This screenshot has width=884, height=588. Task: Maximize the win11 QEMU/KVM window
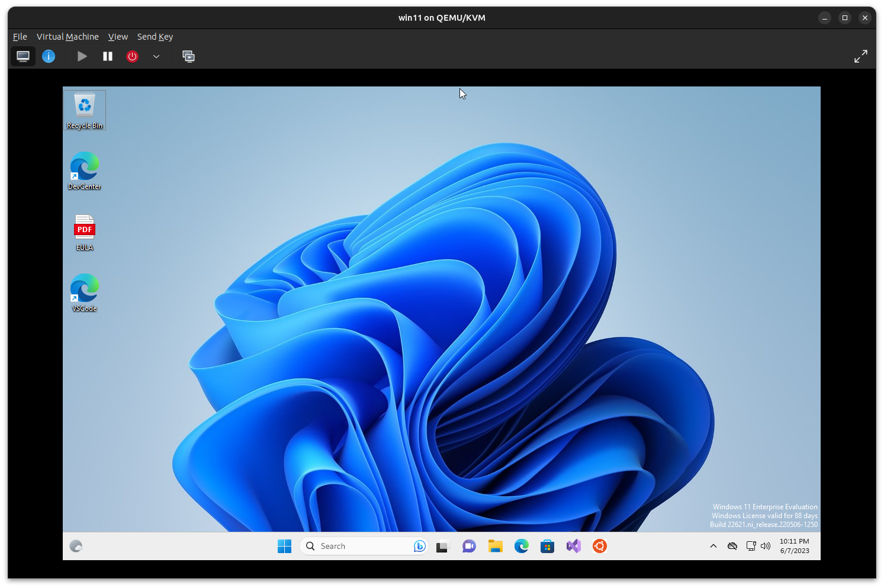point(845,18)
